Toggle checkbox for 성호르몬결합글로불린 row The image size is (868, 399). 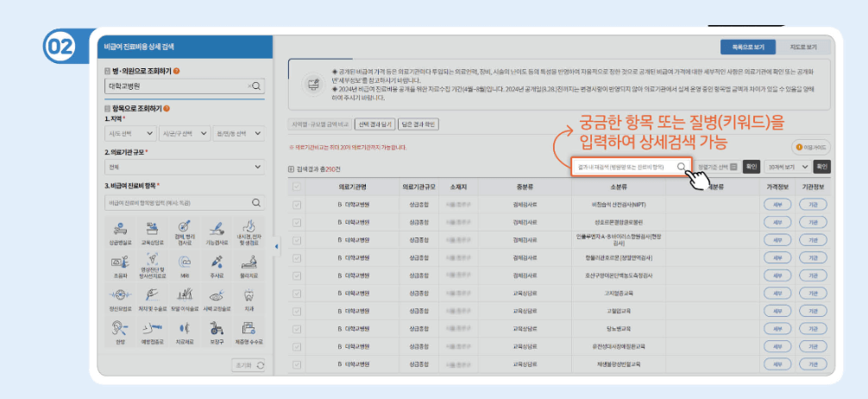[297, 222]
